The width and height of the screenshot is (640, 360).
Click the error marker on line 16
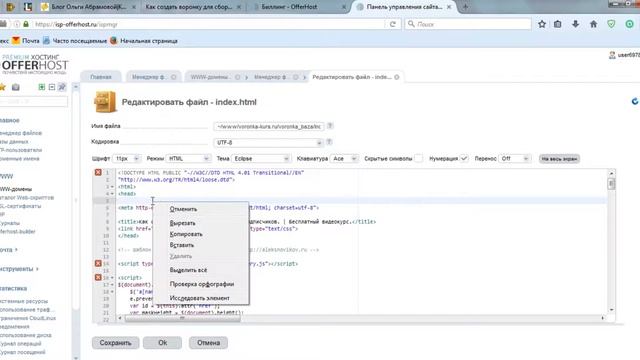[x=98, y=277]
